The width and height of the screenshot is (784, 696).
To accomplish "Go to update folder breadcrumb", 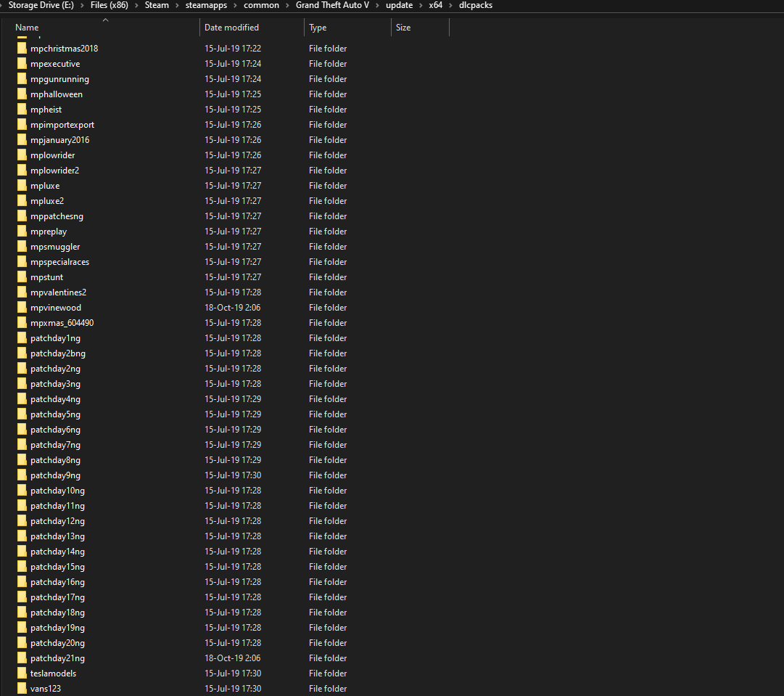I will tap(399, 5).
